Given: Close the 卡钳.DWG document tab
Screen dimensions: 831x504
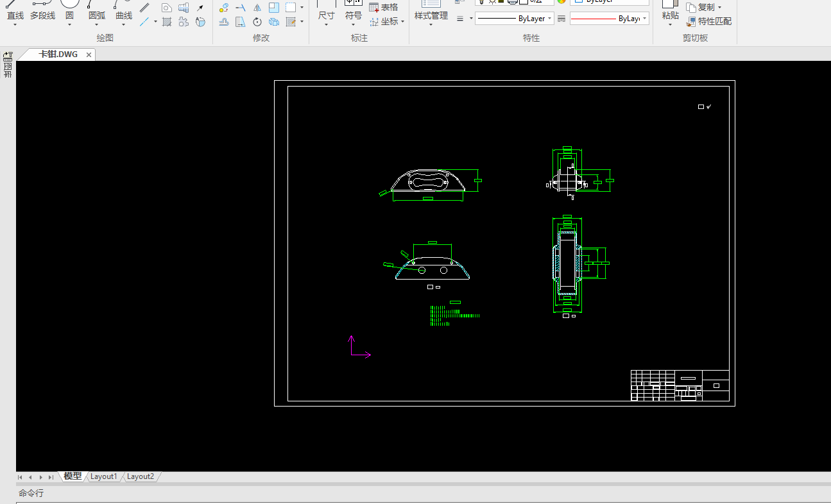Looking at the screenshot, I should click(x=89, y=55).
